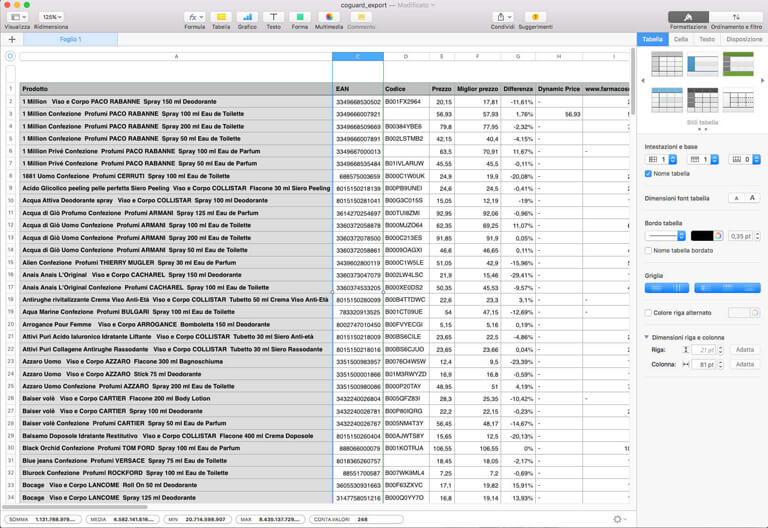Open footer rows count dropdown

tap(744, 160)
